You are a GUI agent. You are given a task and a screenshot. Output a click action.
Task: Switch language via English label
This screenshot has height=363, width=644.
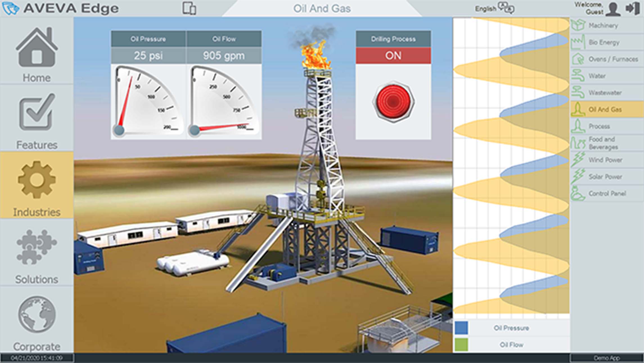[486, 9]
